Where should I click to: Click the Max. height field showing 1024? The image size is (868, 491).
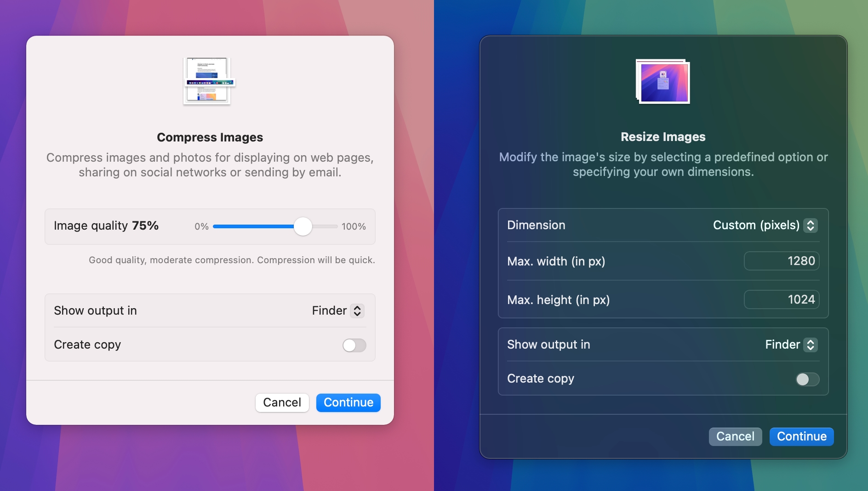(782, 299)
